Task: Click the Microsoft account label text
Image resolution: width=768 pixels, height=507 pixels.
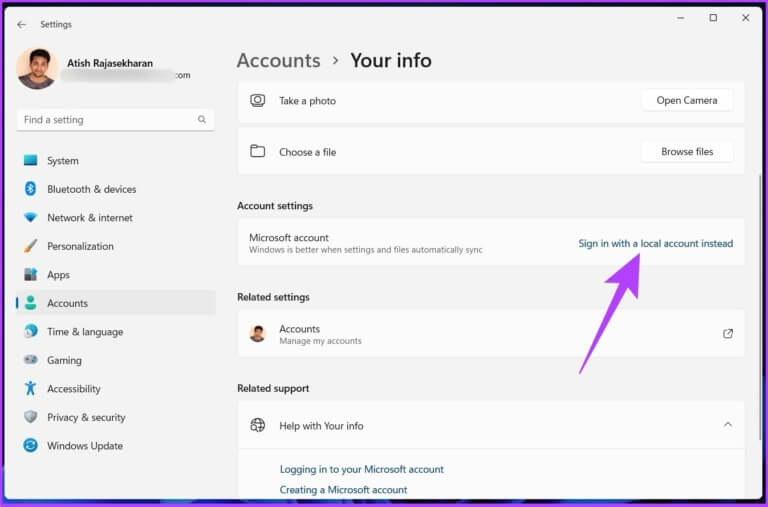Action: (288, 238)
